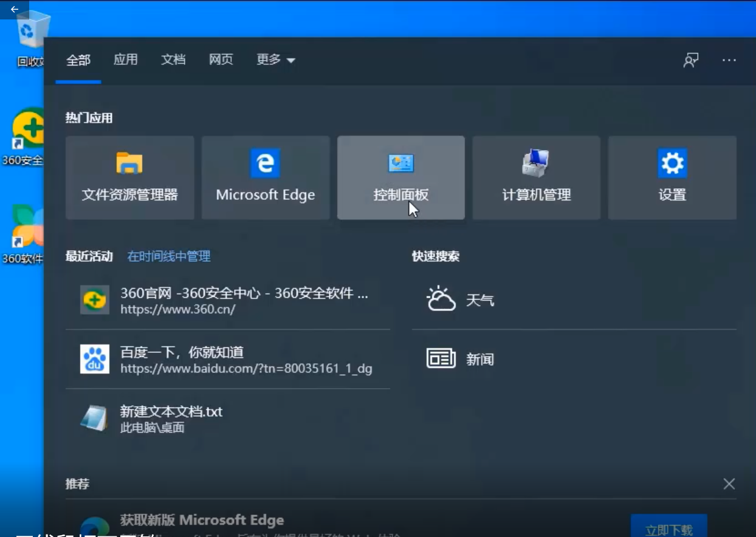This screenshot has height=537, width=756.
Task: Click 在时间线中管理 link
Action: point(169,256)
